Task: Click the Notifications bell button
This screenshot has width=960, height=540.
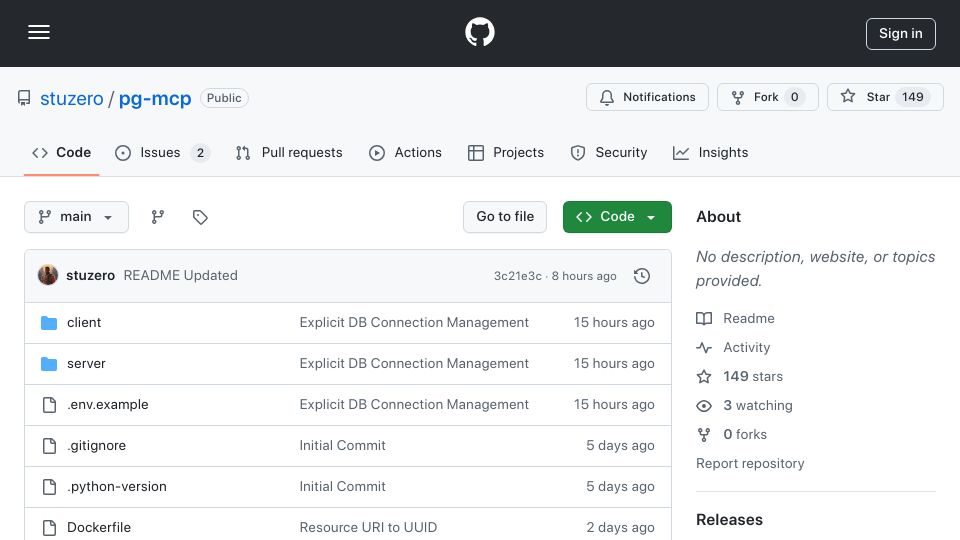Action: pyautogui.click(x=647, y=97)
